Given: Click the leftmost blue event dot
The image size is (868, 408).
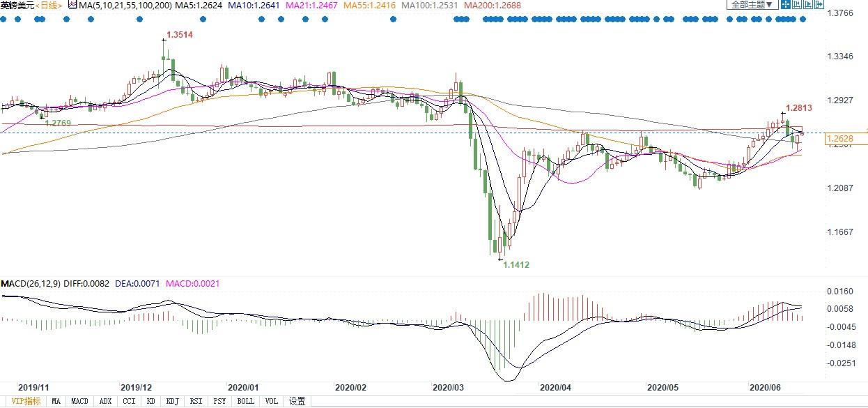Looking at the screenshot, I should (x=3, y=19).
